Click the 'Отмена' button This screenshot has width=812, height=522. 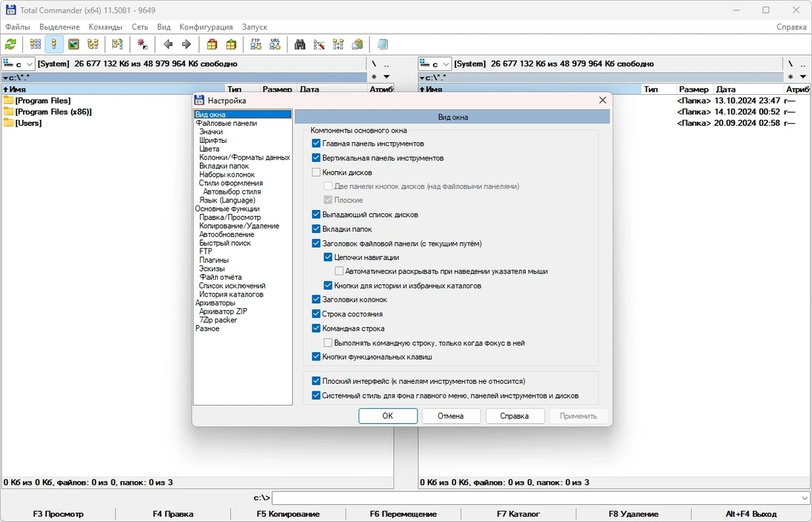click(x=451, y=416)
